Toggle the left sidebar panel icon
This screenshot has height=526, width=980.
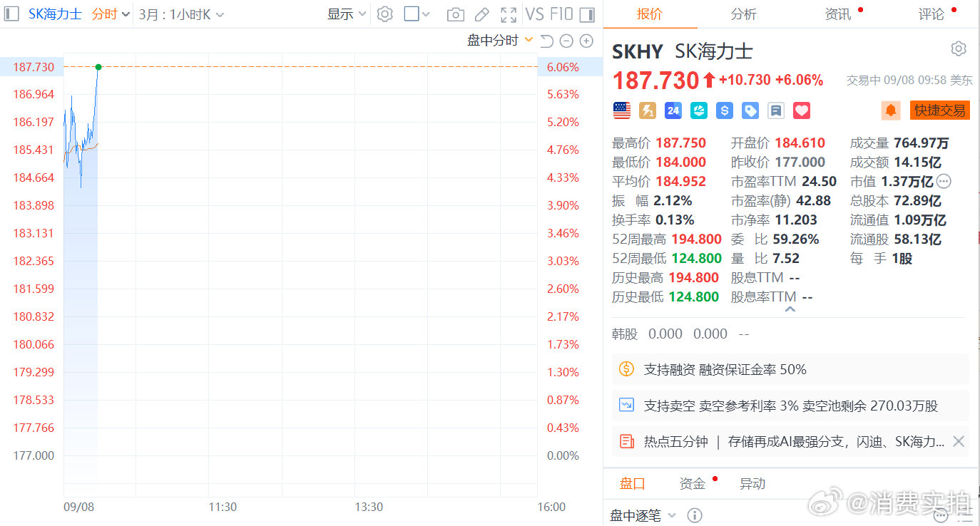[x=11, y=14]
